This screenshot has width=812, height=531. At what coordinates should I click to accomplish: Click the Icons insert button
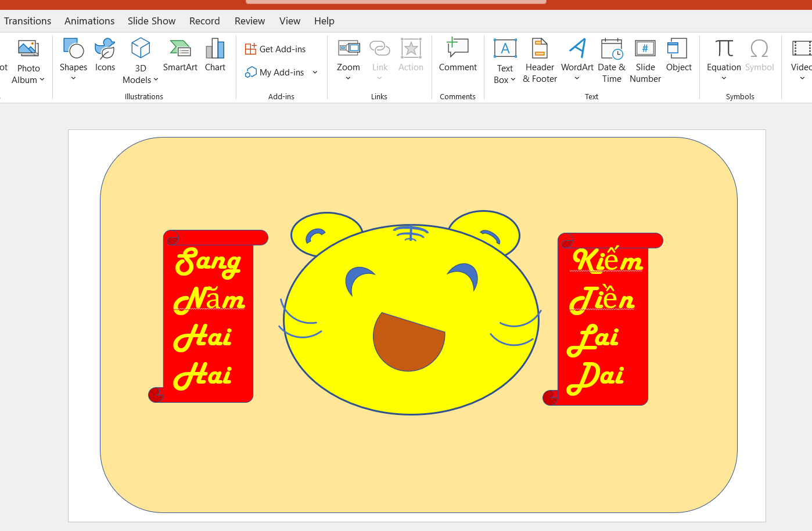[105, 56]
